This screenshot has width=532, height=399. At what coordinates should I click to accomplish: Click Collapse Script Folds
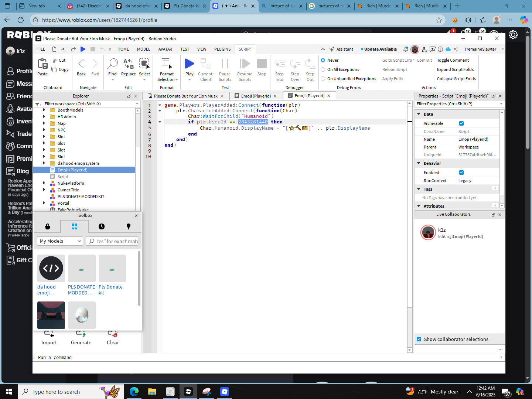pyautogui.click(x=456, y=79)
